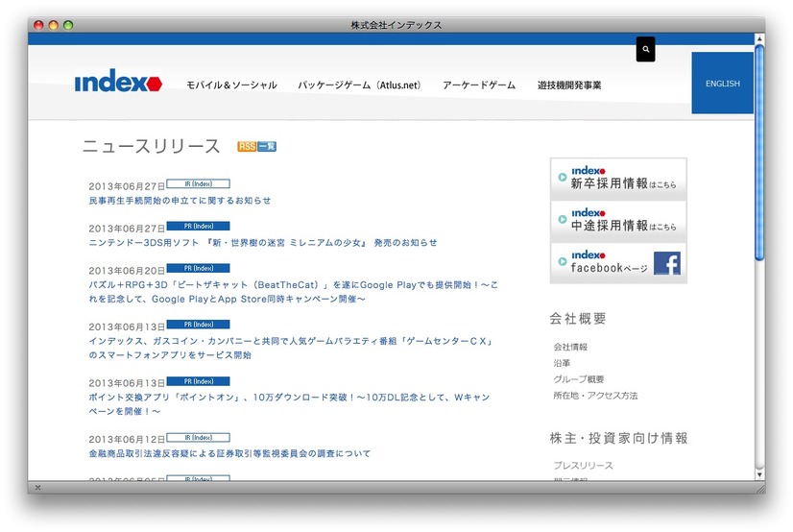Click the scrollbar up arrow
The width and height of the screenshot is (793, 532).
pos(759,38)
